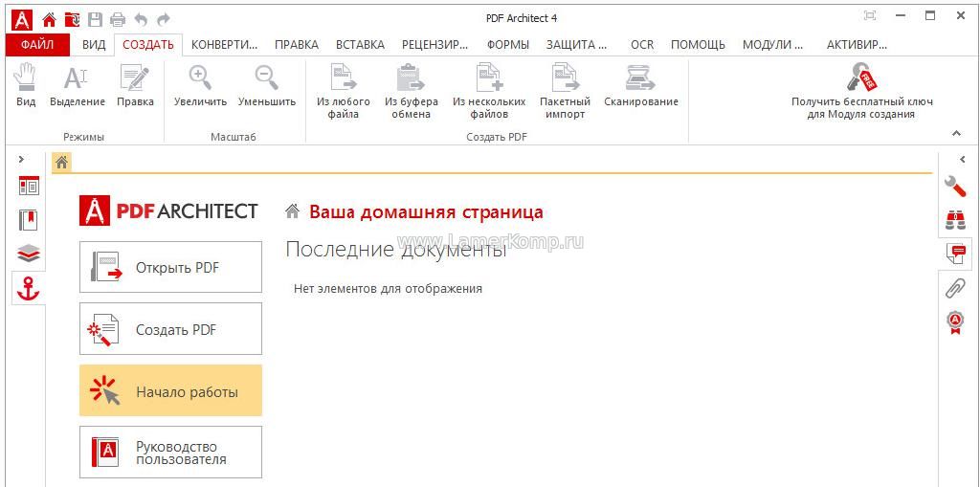Zoom in with Увеличить magnifier
Image resolution: width=980 pixels, height=487 pixels.
[200, 80]
